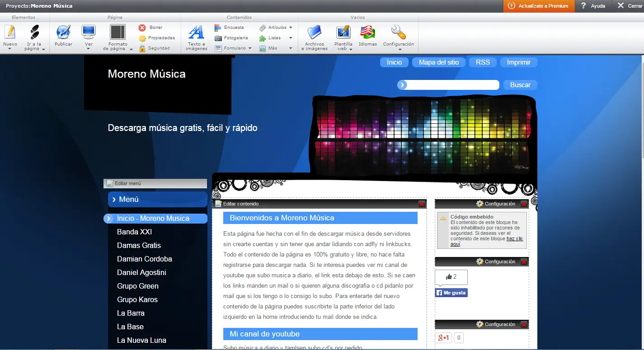Click Actualízate a Premium button

click(539, 6)
